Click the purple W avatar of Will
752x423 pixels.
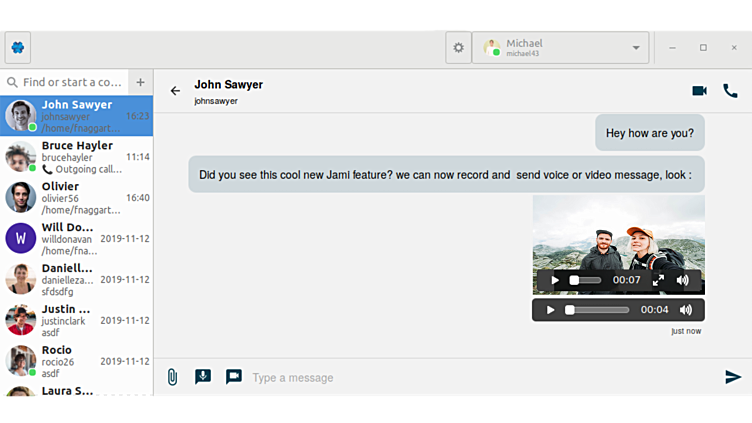tap(21, 238)
